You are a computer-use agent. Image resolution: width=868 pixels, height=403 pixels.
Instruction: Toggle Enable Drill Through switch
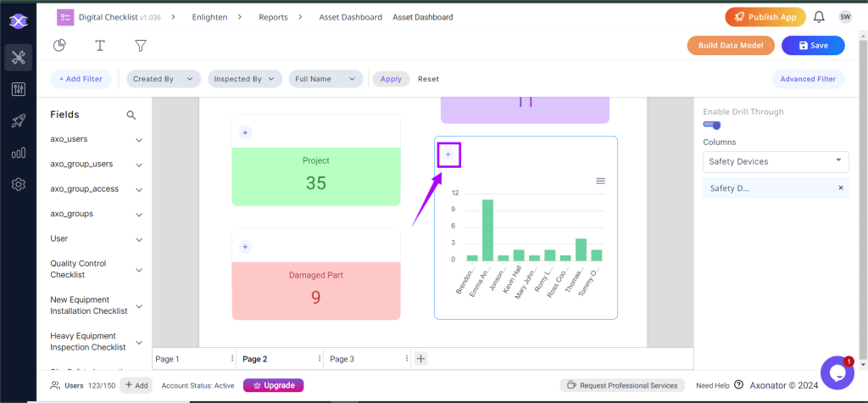click(712, 126)
